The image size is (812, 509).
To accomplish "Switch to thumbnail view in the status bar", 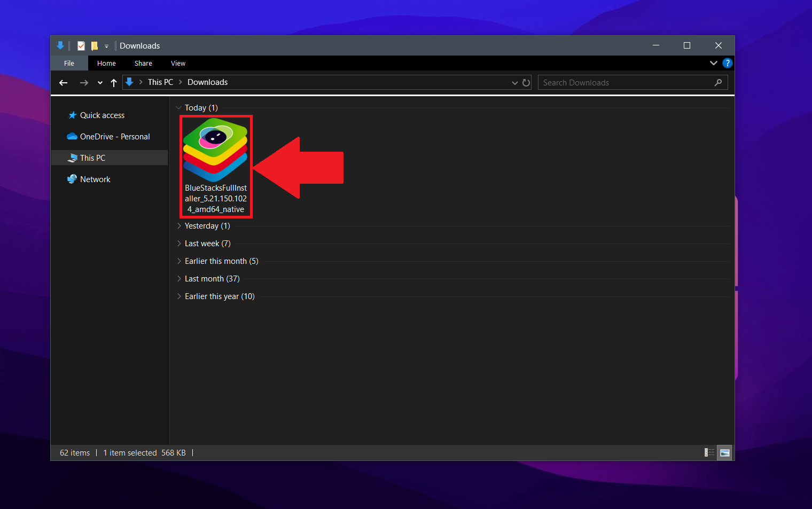I will (724, 452).
